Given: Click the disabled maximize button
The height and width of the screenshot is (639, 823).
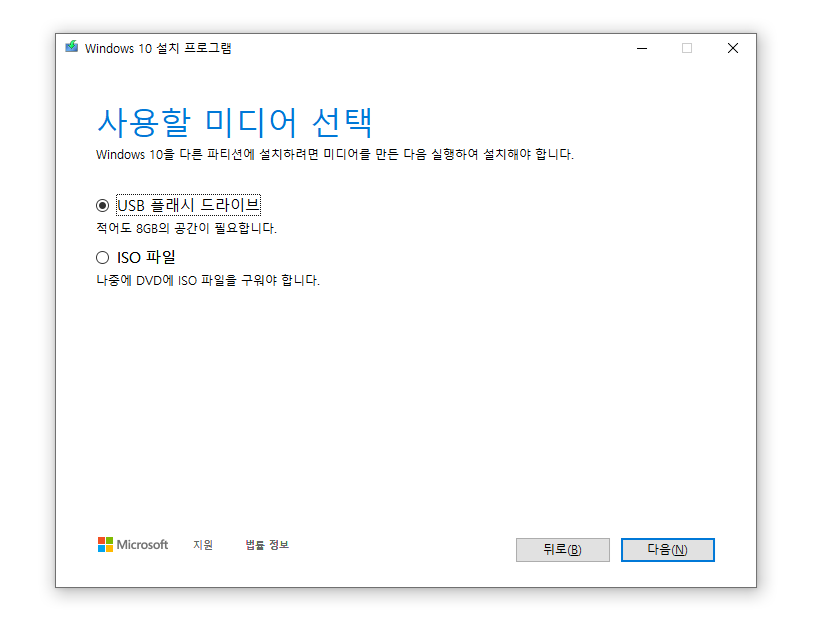Looking at the screenshot, I should (x=687, y=48).
